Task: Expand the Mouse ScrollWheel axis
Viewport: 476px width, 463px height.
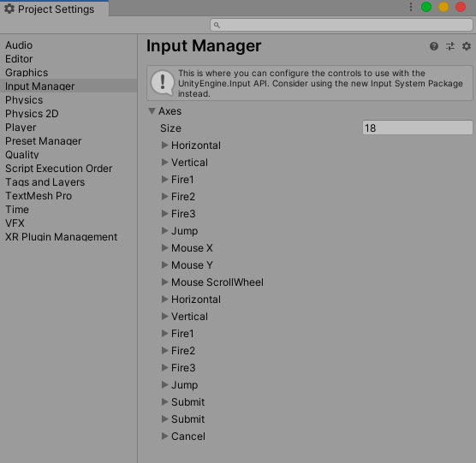Action: (x=165, y=282)
